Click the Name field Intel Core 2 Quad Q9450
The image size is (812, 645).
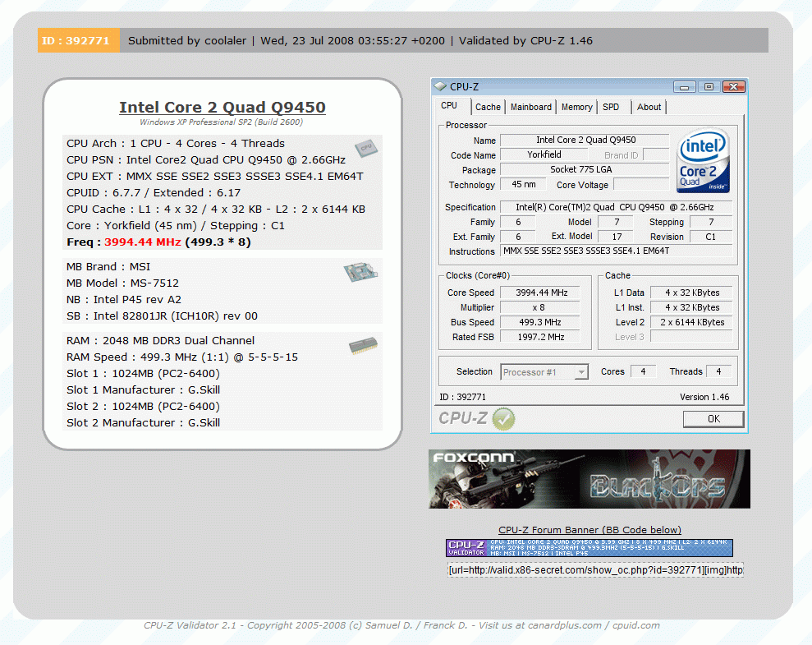coord(585,140)
